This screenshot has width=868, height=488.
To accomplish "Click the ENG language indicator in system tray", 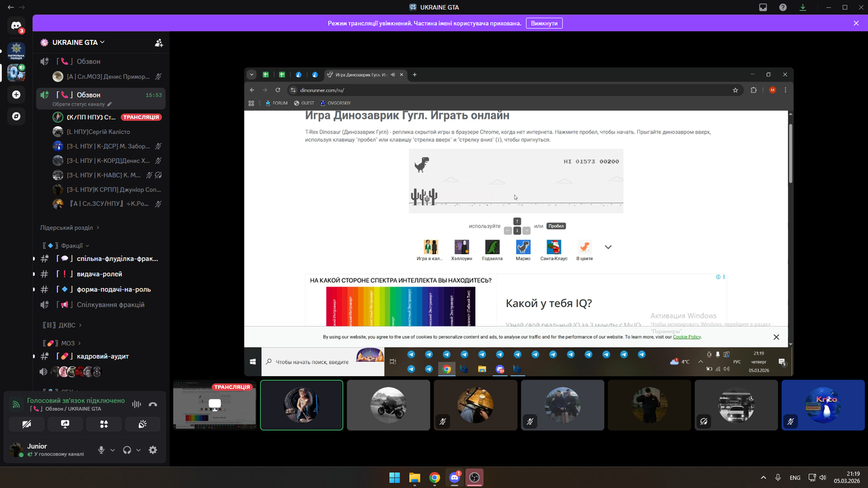I will tap(795, 477).
